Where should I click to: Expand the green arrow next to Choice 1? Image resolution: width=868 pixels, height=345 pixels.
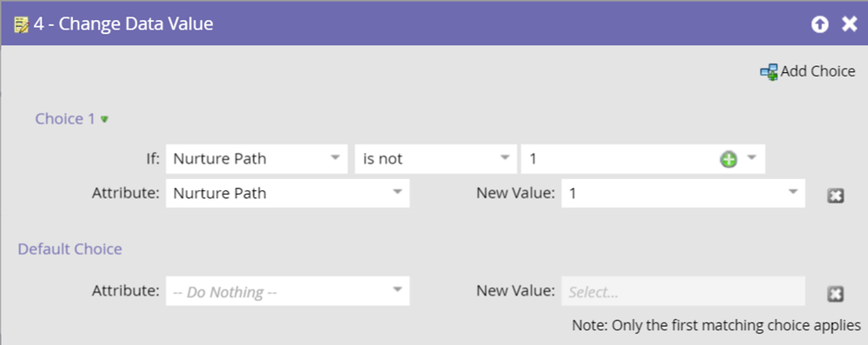[x=104, y=119]
